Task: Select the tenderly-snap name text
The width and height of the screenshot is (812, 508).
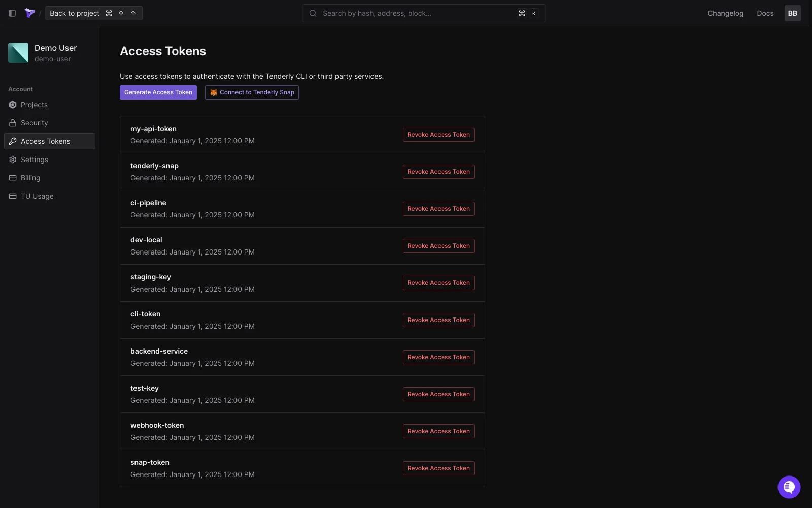Action: click(154, 166)
